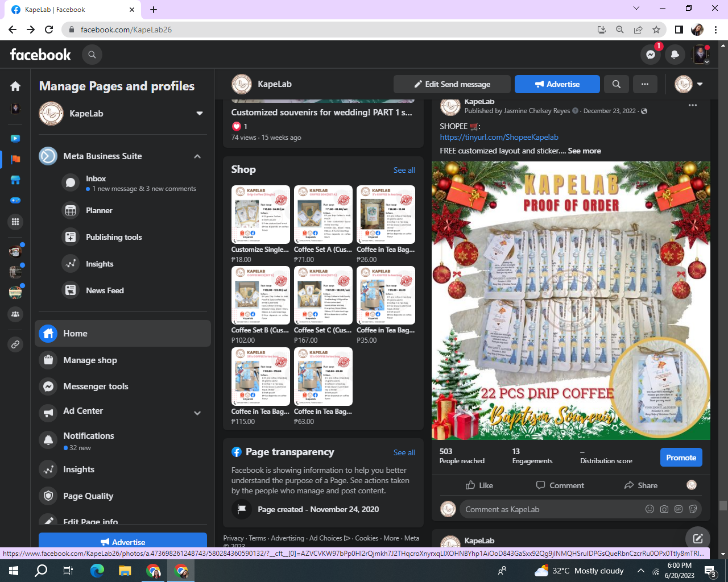The height and width of the screenshot is (582, 728).
Task: Like the Proof of Order post
Action: (x=479, y=485)
